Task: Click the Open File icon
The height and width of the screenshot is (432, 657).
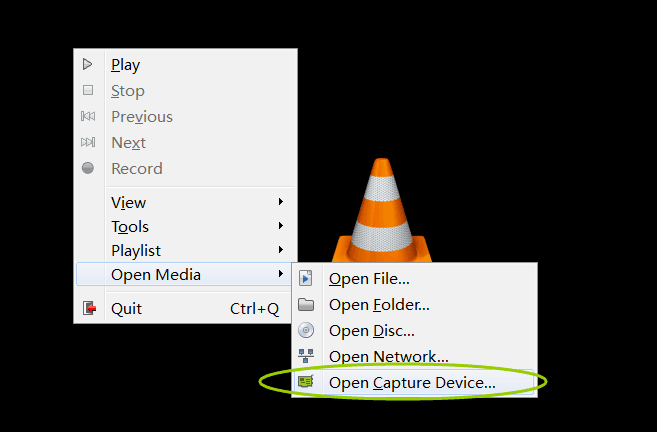Action: coord(306,279)
